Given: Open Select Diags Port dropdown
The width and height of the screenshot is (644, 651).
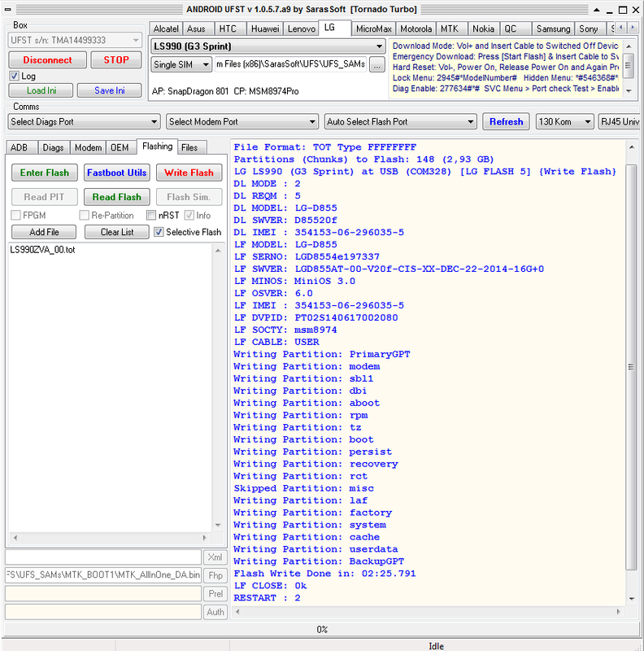Looking at the screenshot, I should pyautogui.click(x=84, y=121).
